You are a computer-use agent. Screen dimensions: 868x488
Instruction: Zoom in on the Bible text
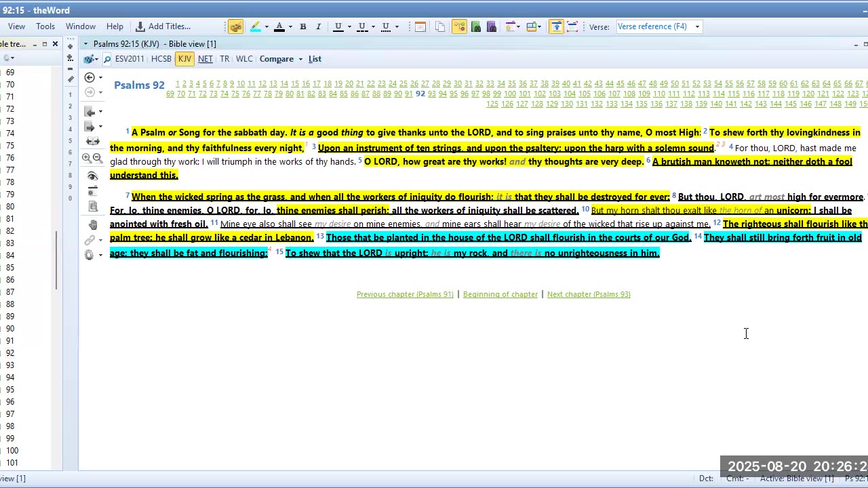click(x=86, y=158)
